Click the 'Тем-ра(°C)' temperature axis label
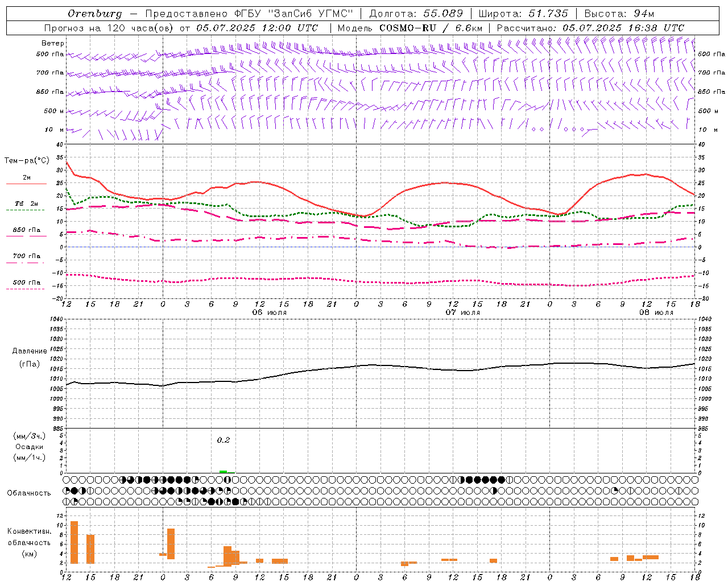 27,161
